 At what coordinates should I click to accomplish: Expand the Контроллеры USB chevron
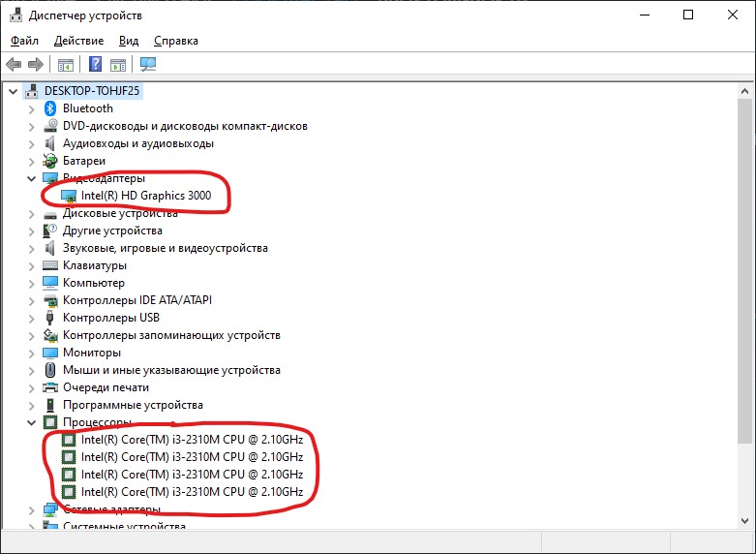pyautogui.click(x=31, y=319)
